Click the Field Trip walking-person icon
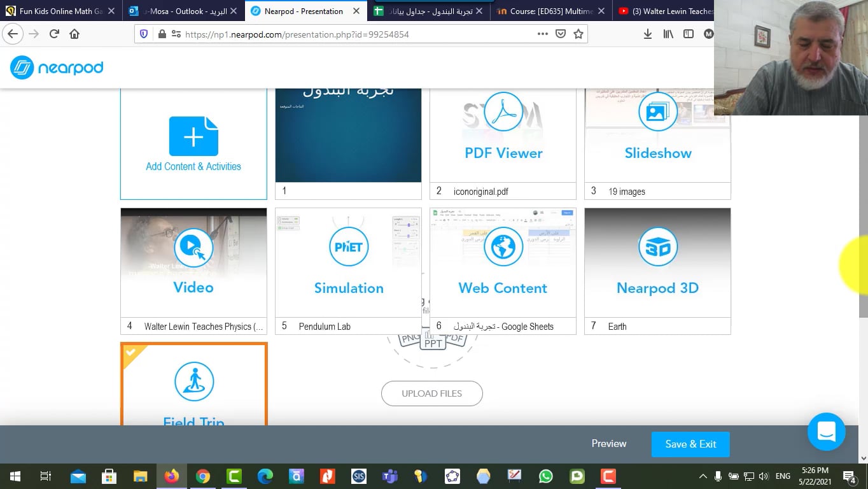 point(193,382)
